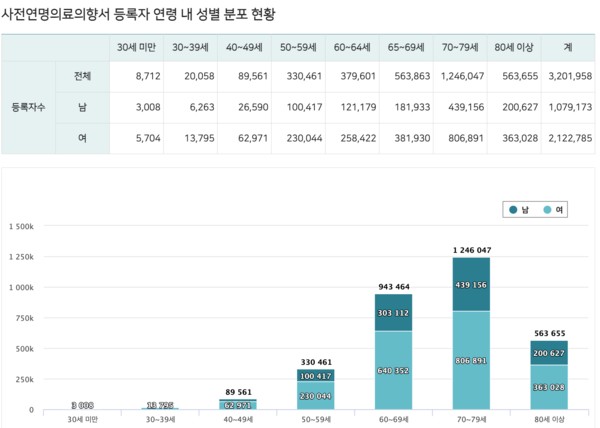
Task: Click the 1 000k y-axis label
Action: 21,287
